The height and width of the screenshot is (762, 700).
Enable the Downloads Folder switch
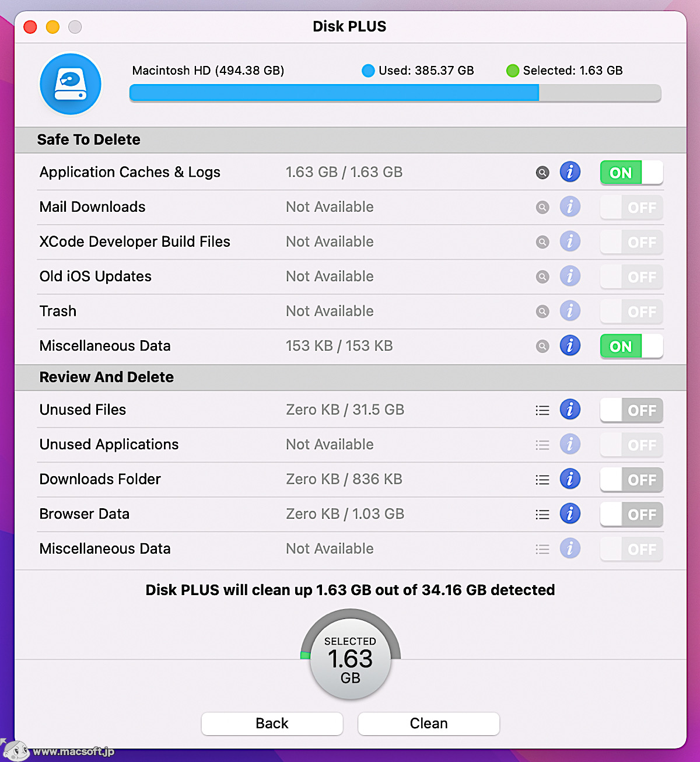coord(632,480)
